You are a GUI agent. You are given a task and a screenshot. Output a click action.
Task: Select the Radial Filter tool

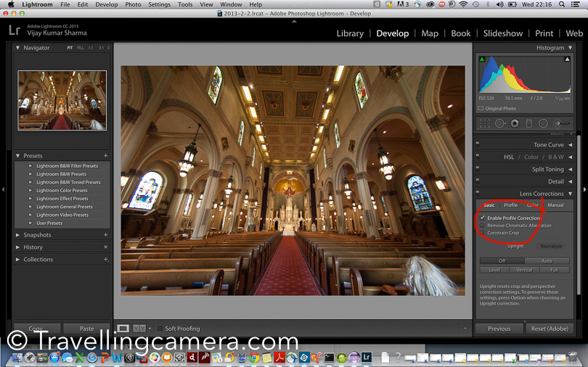tap(543, 123)
